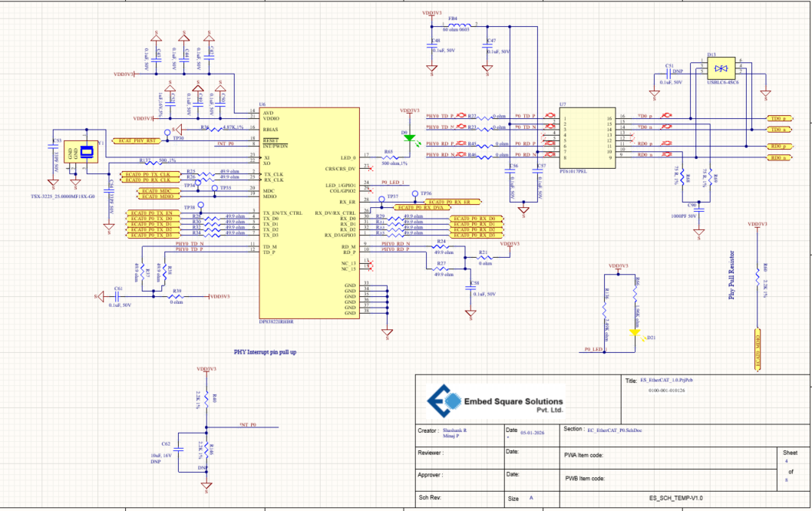Viewport: 812px width, 511px height.
Task: Select the DP83822IRHBR PHY chip U6 body
Action: 309,213
